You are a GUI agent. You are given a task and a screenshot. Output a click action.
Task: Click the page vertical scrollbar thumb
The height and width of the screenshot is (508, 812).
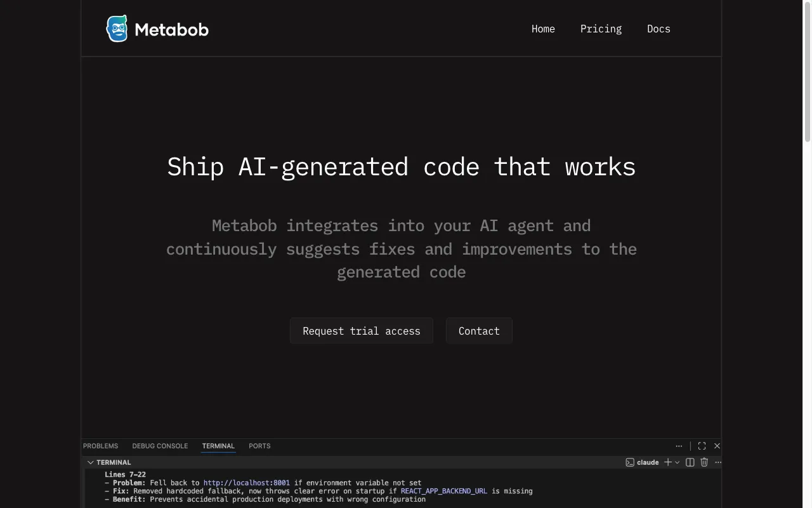point(808,71)
